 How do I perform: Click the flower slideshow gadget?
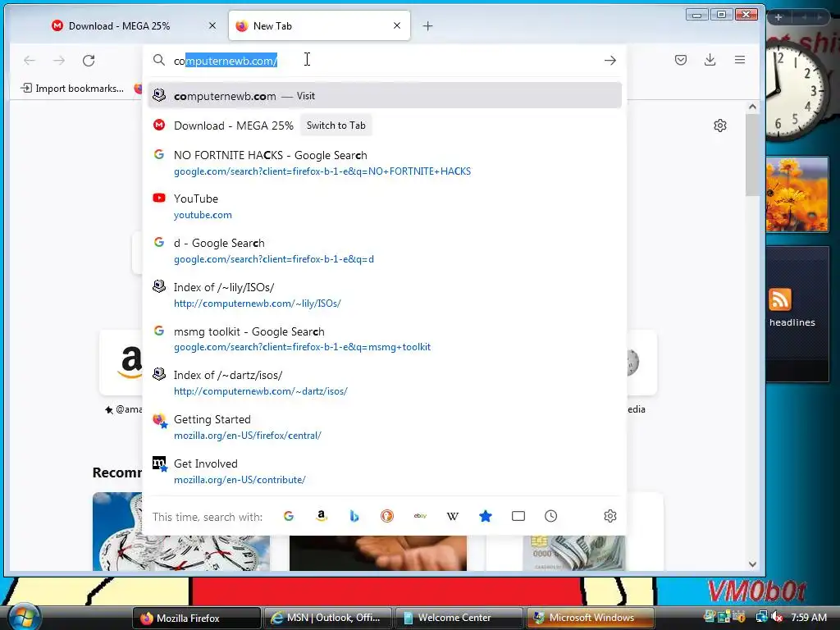tap(797, 194)
